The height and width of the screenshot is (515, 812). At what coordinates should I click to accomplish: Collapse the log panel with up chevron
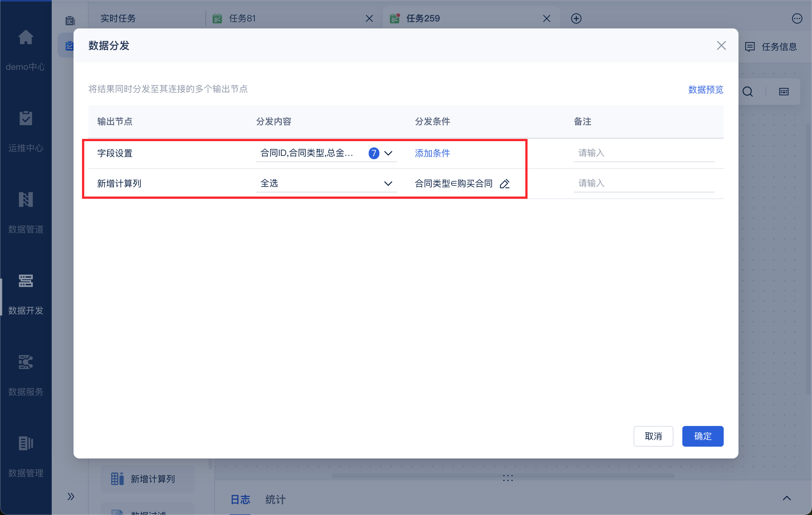pyautogui.click(x=787, y=498)
